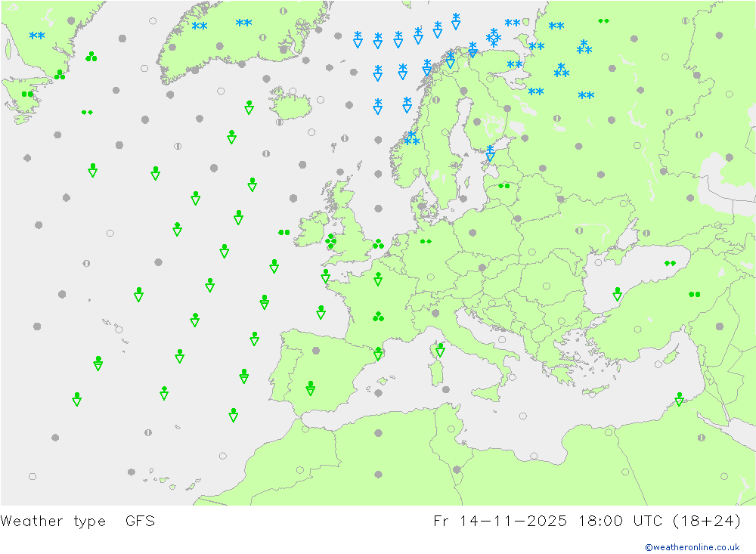
Task: Click the 'Fr 14-11-2025 18:00 UTC (18+24)' timestamp
Action: pos(587,522)
